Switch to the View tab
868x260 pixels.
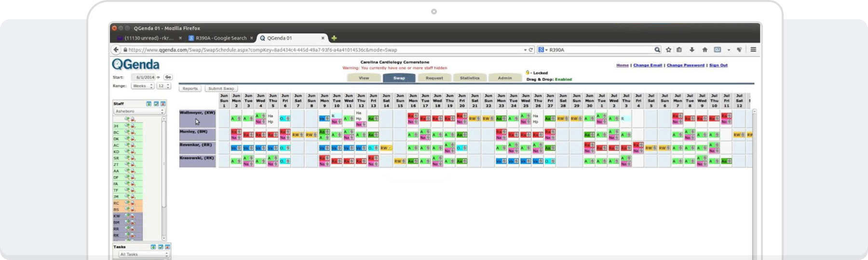(x=364, y=78)
